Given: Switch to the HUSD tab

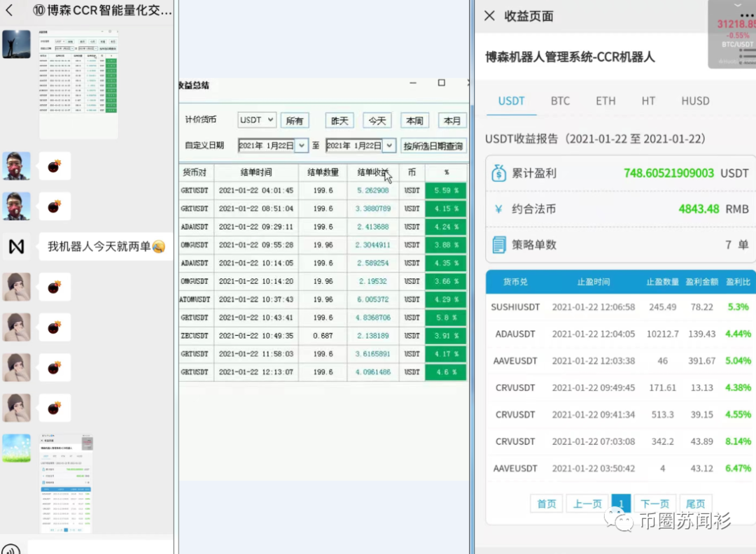Looking at the screenshot, I should coord(695,101).
